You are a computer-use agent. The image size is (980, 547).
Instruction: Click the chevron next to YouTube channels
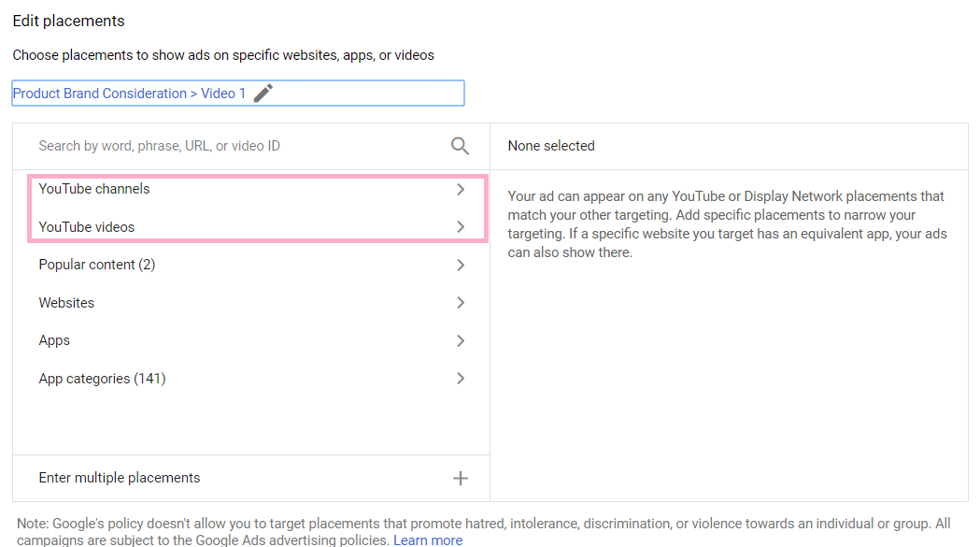460,189
